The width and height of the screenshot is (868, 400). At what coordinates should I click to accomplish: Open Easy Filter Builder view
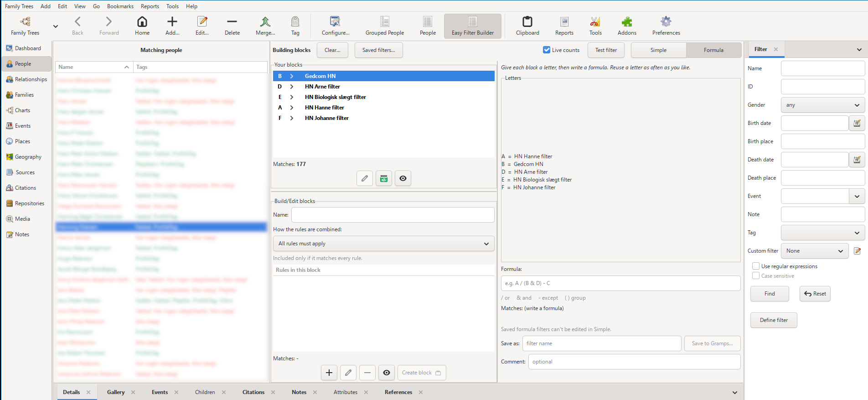point(472,26)
